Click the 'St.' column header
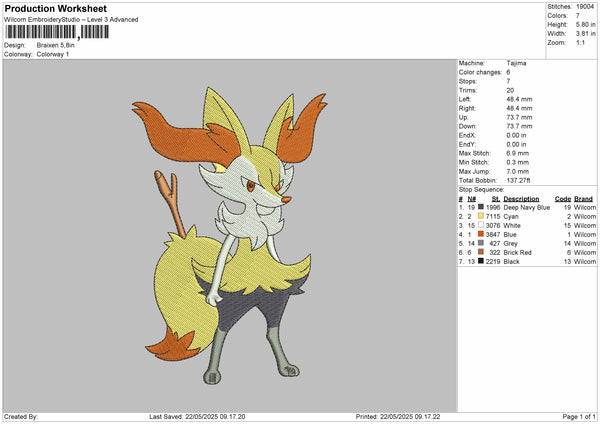This screenshot has height=424, width=600. [496, 199]
